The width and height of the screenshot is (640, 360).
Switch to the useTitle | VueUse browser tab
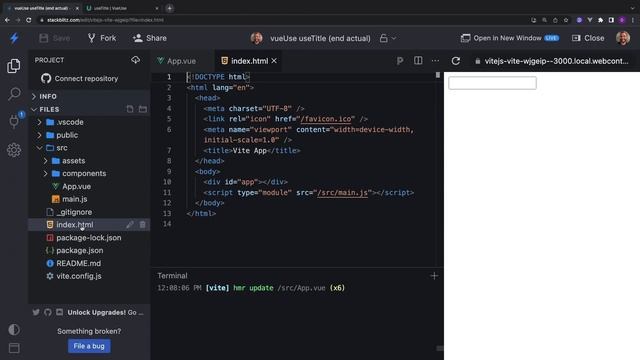click(122, 8)
